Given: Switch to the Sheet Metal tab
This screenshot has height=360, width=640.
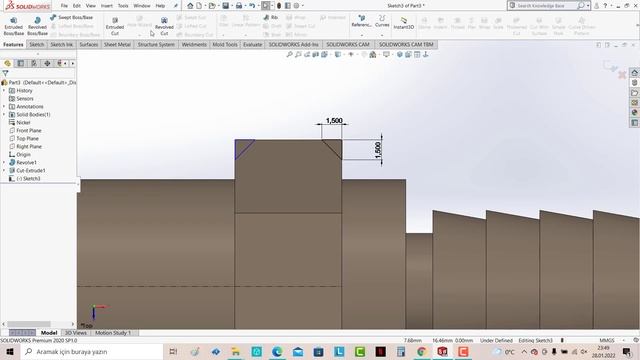Looking at the screenshot, I should (117, 44).
